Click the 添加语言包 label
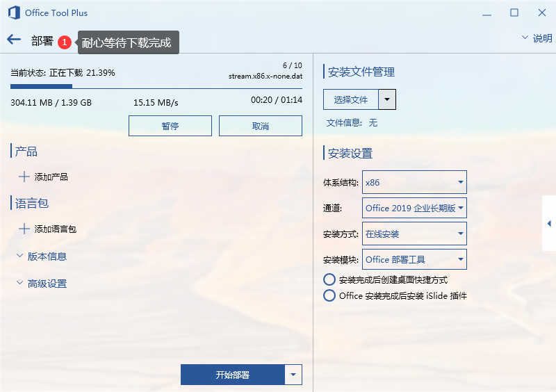556x392 pixels. pyautogui.click(x=56, y=229)
